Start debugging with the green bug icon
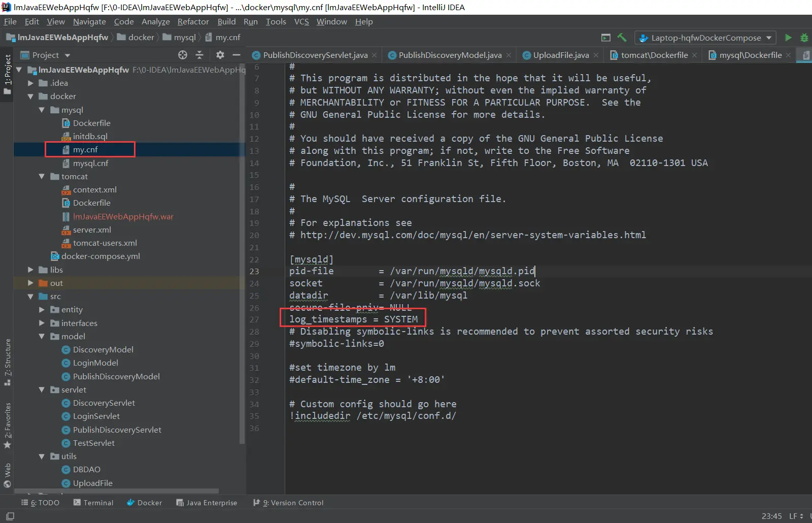This screenshot has height=523, width=812. tap(804, 38)
